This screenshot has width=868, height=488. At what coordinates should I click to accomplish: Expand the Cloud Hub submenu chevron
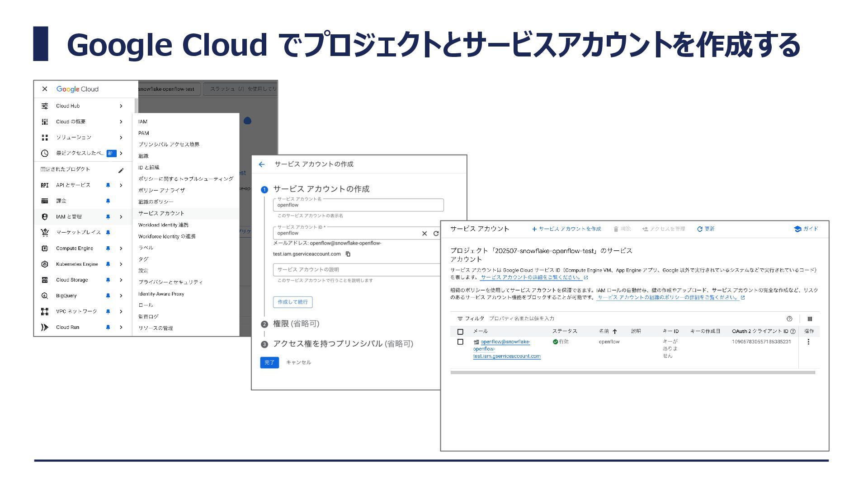pos(121,106)
